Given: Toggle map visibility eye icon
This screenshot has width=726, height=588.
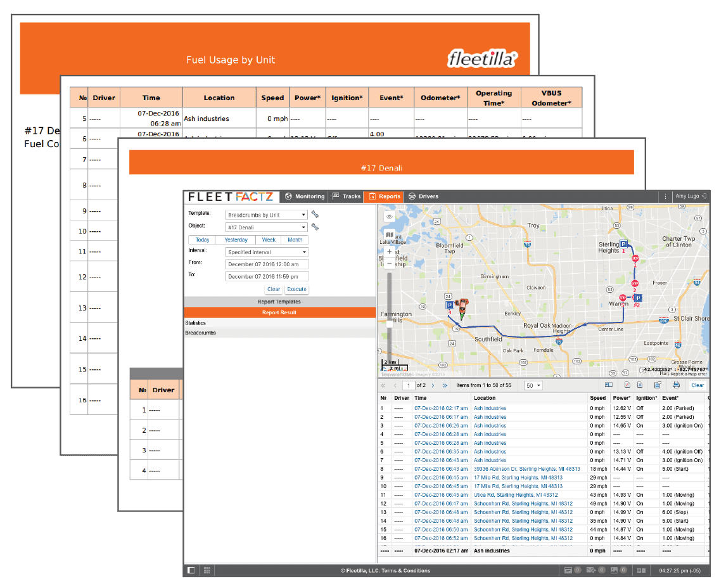Looking at the screenshot, I should point(390,217).
